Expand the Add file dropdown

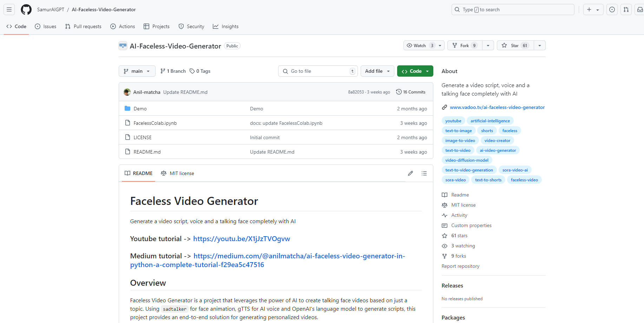pos(377,71)
